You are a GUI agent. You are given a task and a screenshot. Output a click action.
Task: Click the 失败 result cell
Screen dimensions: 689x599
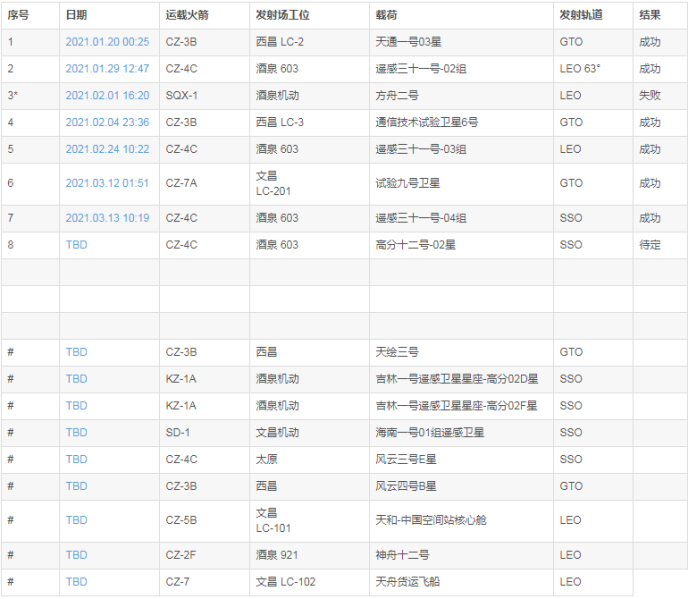649,96
